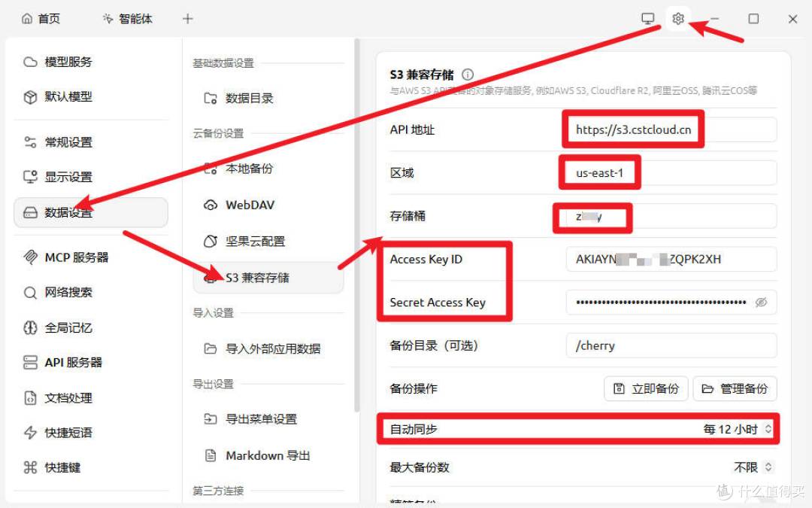Screen dimensions: 812x508
Task: Click the 立即备份 button
Action: [646, 388]
